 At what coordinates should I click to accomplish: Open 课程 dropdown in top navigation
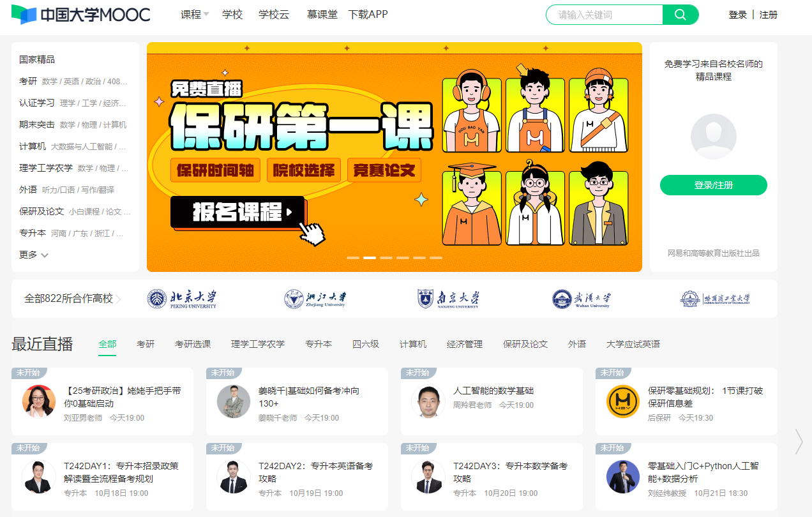point(195,15)
